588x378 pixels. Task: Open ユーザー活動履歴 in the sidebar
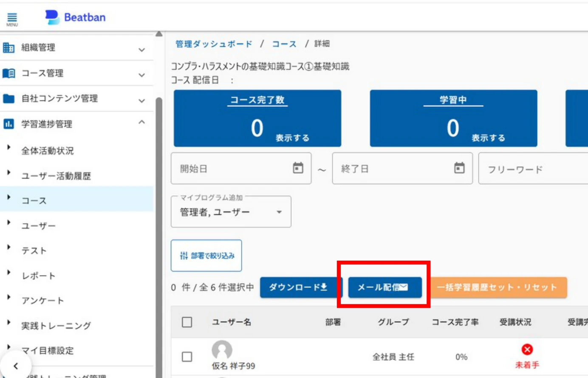click(x=56, y=176)
